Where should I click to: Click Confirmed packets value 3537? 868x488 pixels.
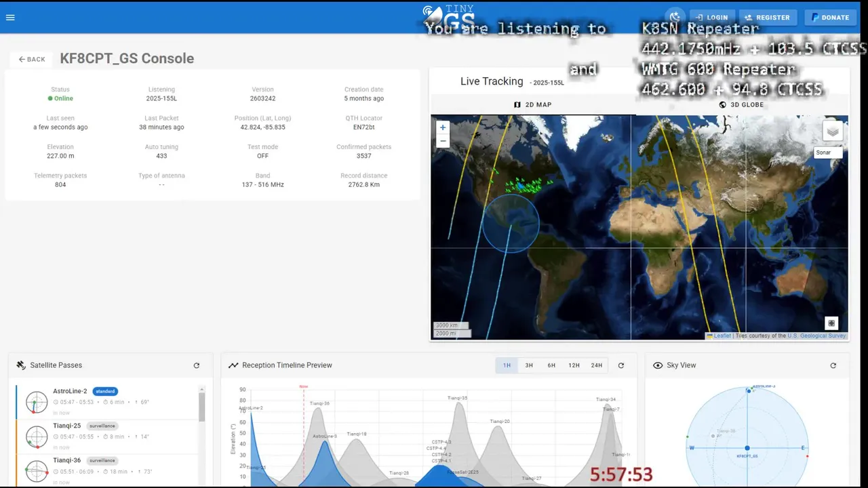[363, 156]
